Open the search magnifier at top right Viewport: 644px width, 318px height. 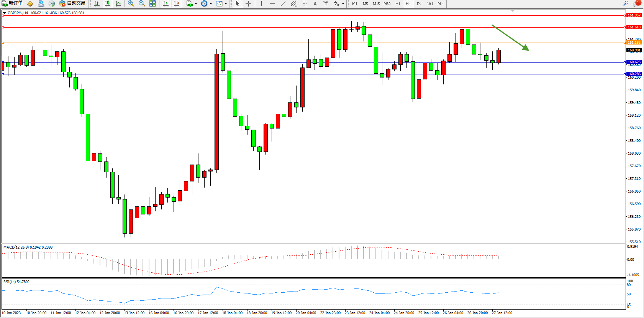click(626, 3)
